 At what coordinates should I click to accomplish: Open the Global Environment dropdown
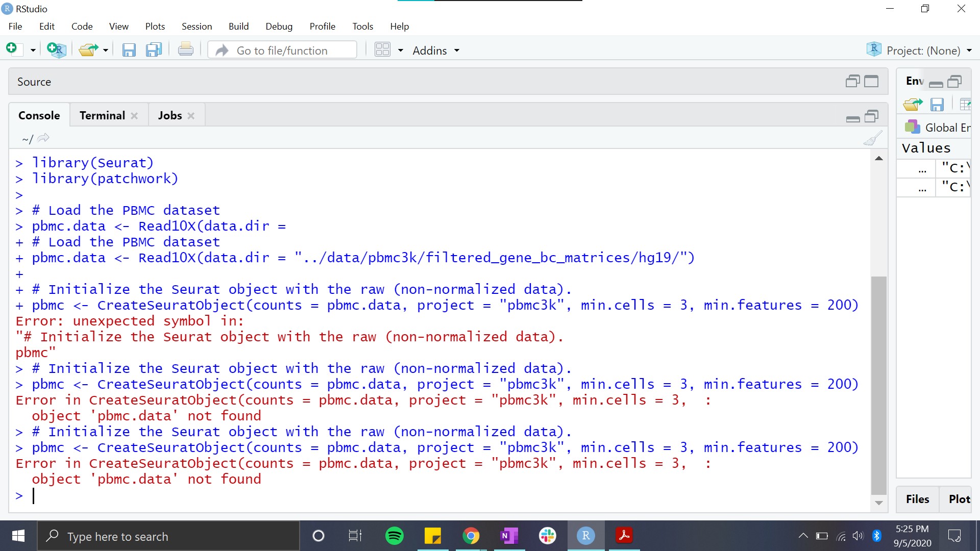click(938, 127)
